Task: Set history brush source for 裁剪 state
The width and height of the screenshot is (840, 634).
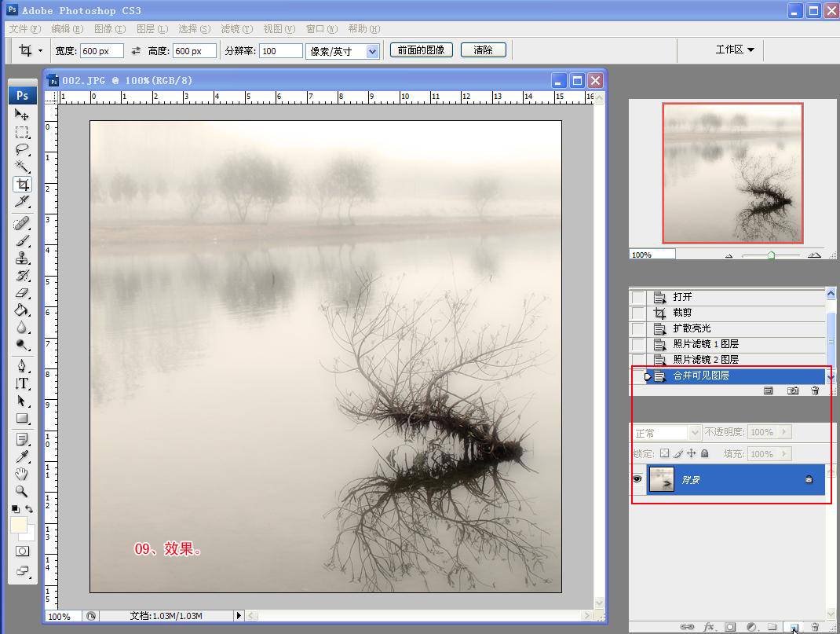Action: (x=637, y=313)
